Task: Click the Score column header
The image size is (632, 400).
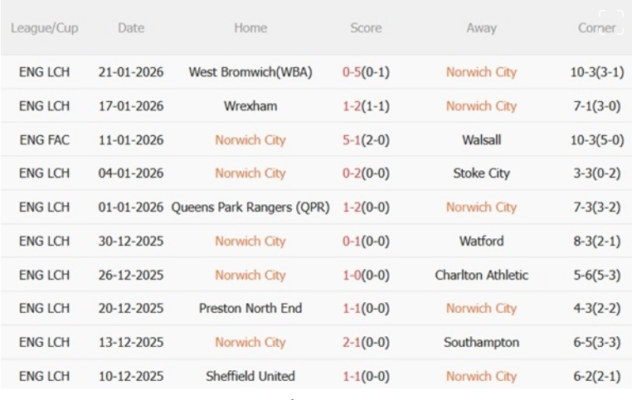Action: 365,28
